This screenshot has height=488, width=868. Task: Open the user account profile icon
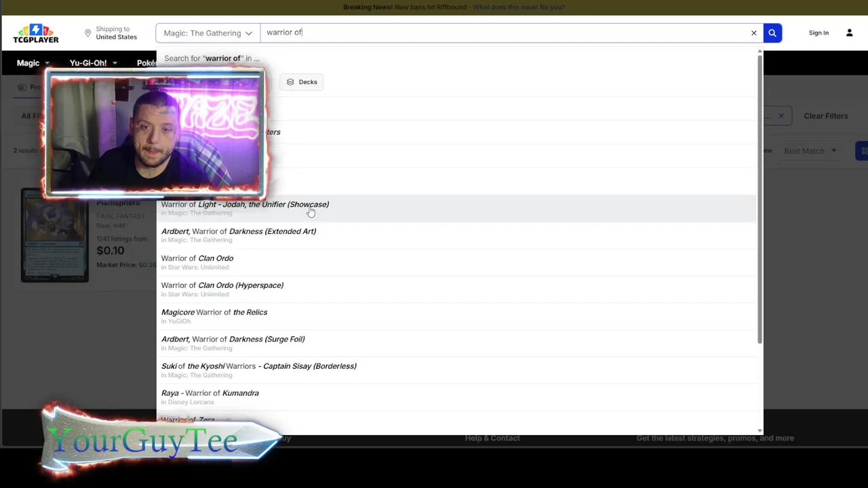click(x=849, y=33)
